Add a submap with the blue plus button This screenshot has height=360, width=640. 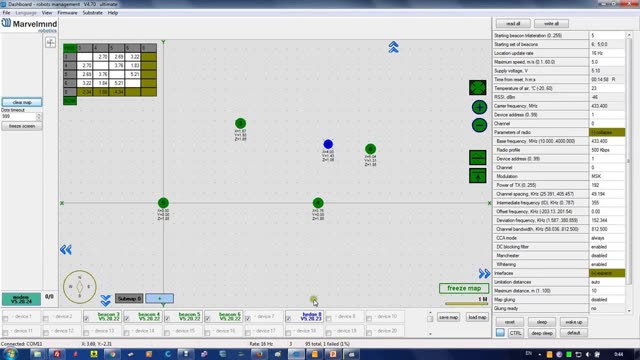click(x=160, y=299)
